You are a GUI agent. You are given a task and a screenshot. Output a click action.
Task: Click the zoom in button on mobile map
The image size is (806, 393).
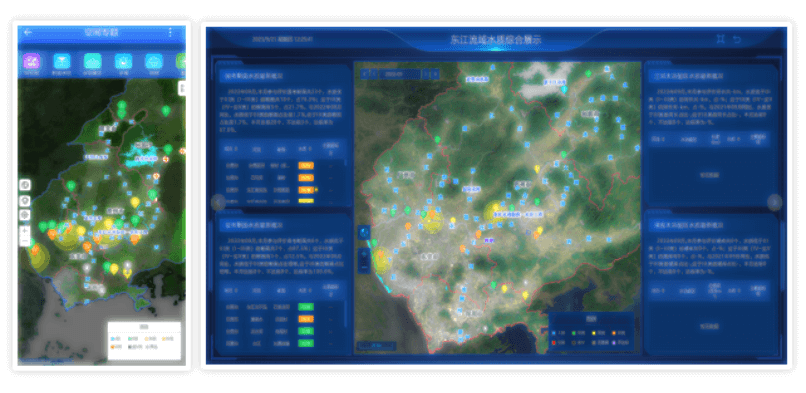[25, 231]
